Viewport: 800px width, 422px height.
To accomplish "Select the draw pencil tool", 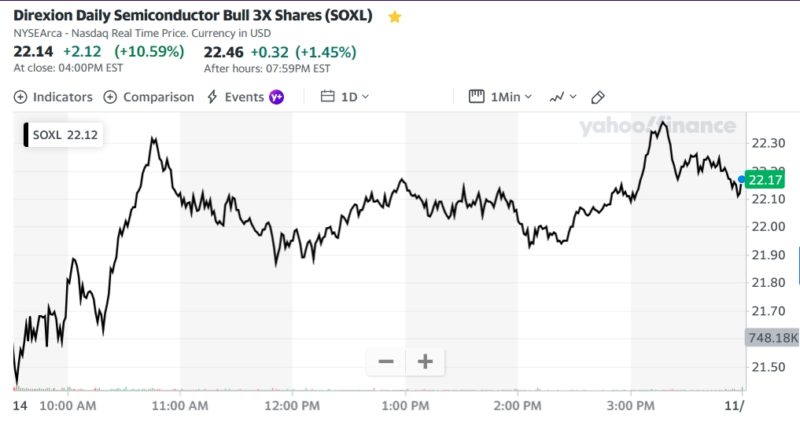I will click(x=598, y=97).
